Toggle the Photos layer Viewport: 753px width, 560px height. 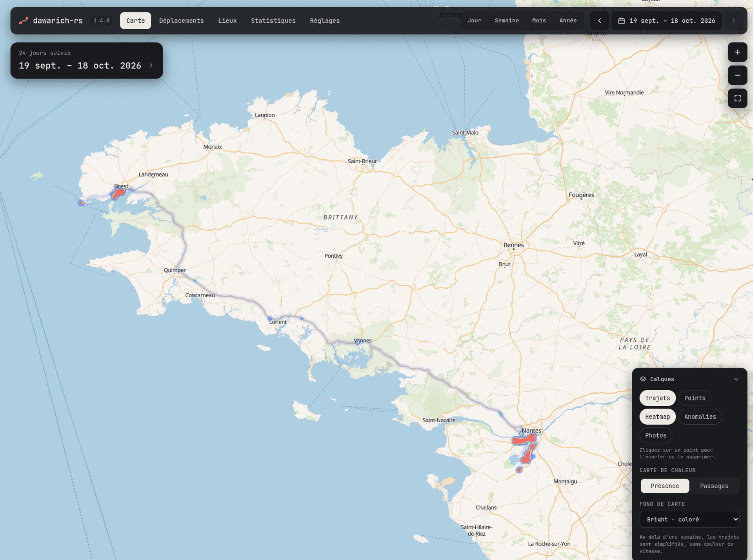click(655, 435)
